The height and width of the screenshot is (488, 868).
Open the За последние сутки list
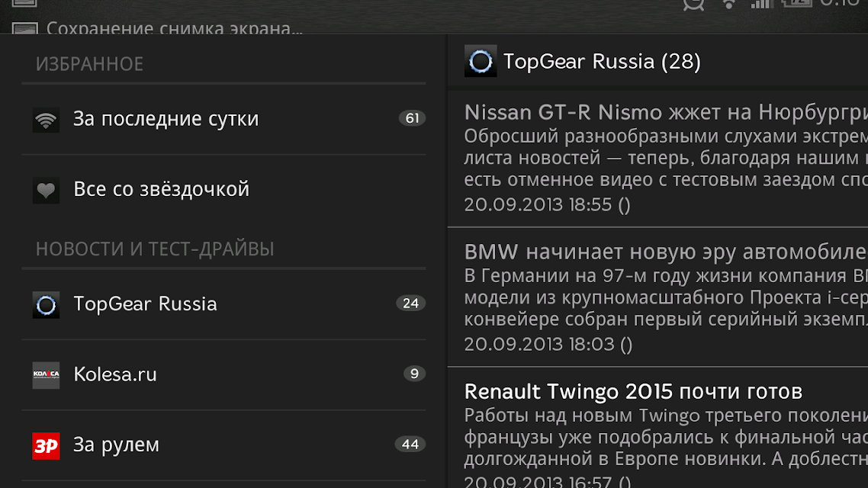[223, 119]
